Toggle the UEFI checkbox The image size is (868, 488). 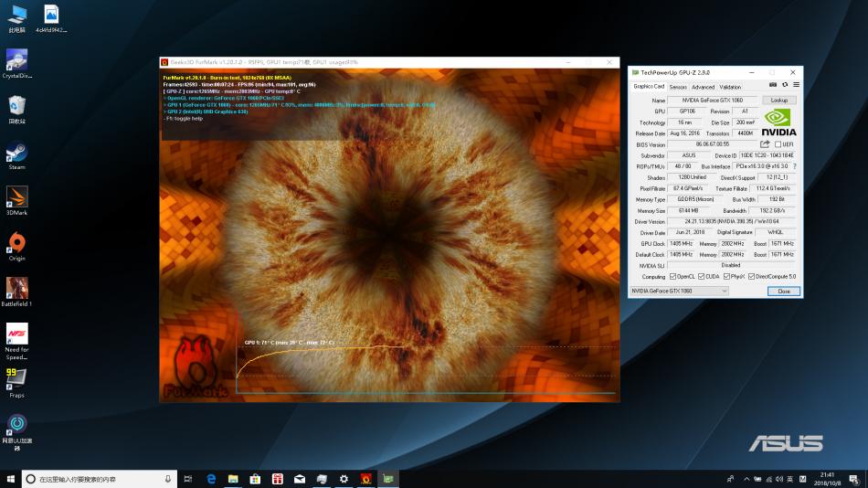point(778,144)
